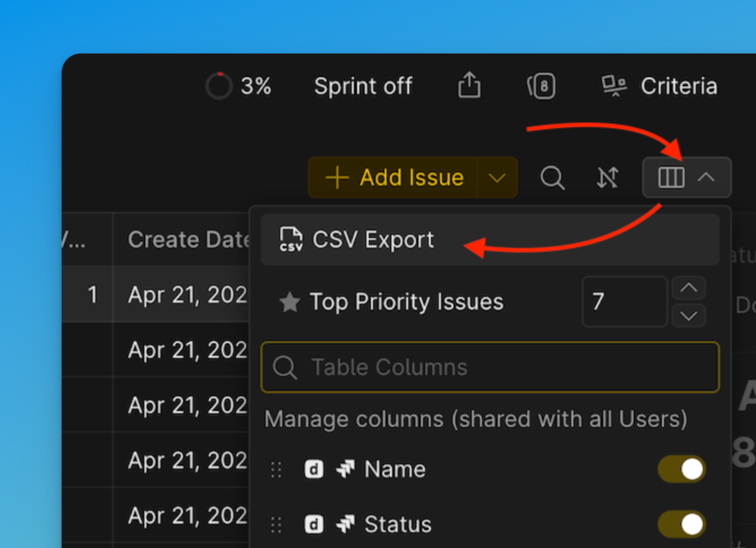Click the Top Priority Issues number field
Image resolution: width=756 pixels, height=548 pixels.
(624, 302)
